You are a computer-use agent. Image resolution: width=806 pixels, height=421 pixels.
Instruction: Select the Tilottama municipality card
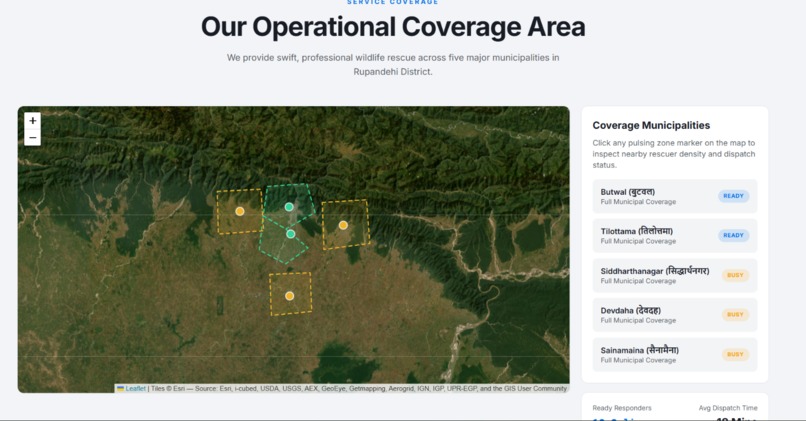point(674,235)
